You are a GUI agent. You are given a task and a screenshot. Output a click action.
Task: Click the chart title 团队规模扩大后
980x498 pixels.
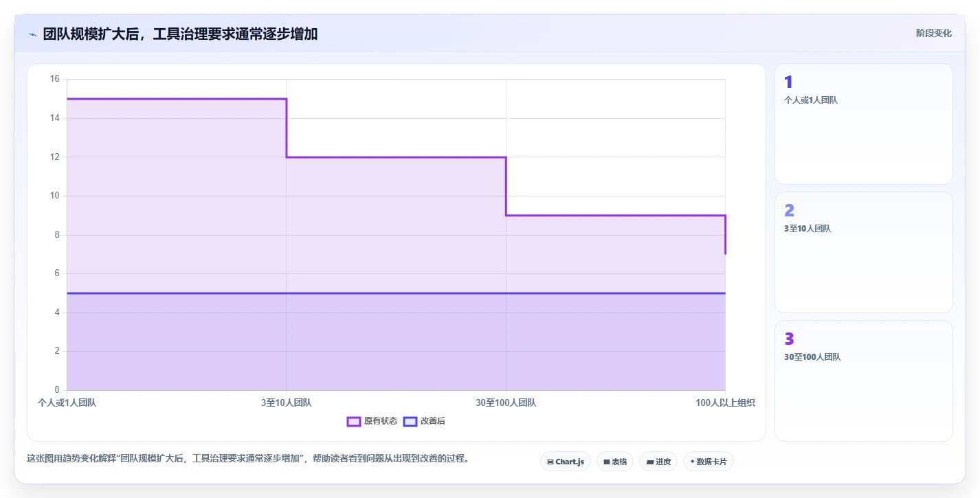180,34
